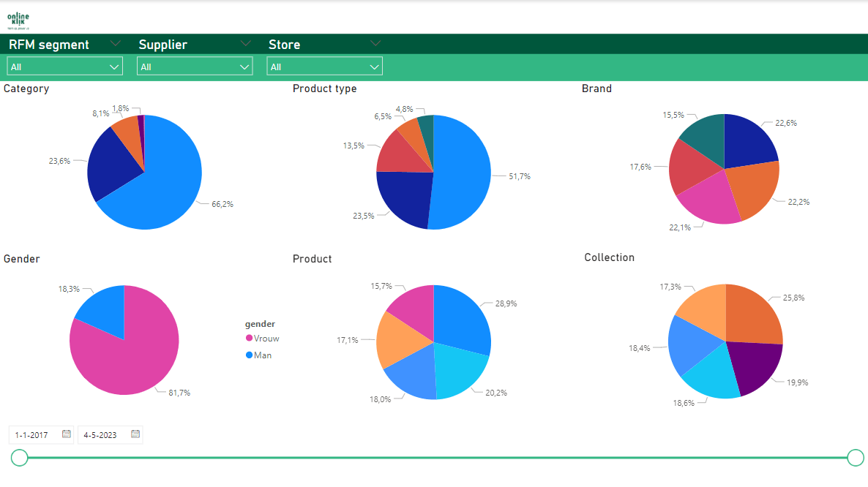This screenshot has width=868, height=487.
Task: Click the start date field 1-1-2017
Action: point(33,435)
